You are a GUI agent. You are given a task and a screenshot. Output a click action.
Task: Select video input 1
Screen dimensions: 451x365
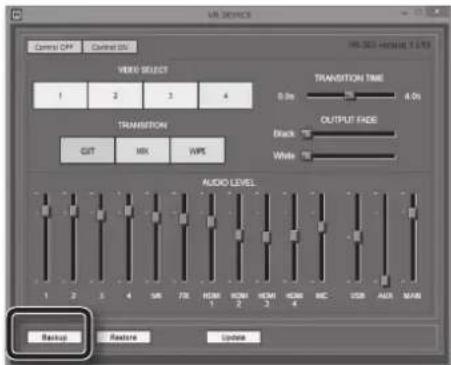(60, 96)
